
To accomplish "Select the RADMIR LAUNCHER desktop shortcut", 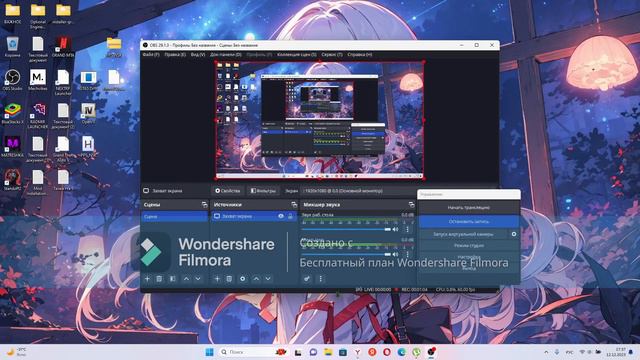I will (38, 115).
